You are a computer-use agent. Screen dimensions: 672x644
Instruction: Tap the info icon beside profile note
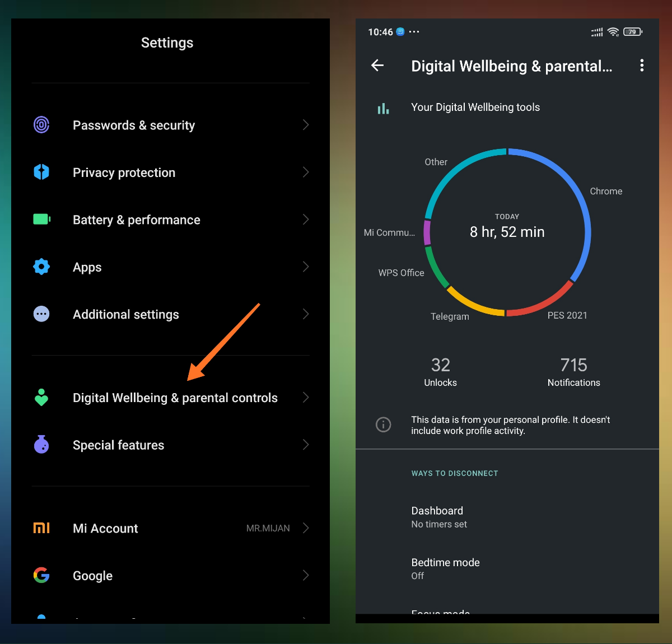[x=383, y=424]
